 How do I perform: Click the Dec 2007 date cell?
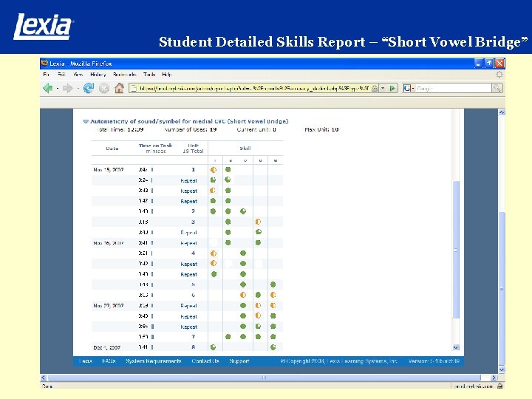pyautogui.click(x=107, y=347)
